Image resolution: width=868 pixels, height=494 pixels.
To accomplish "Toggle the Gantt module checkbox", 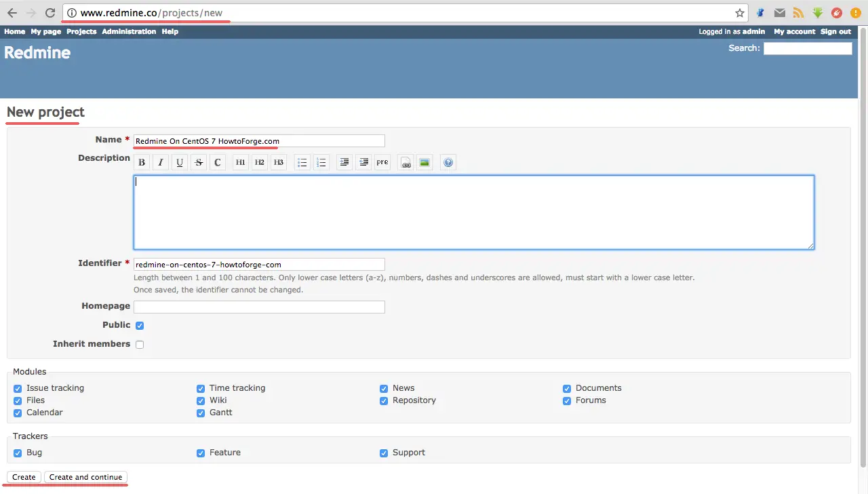I will 201,413.
